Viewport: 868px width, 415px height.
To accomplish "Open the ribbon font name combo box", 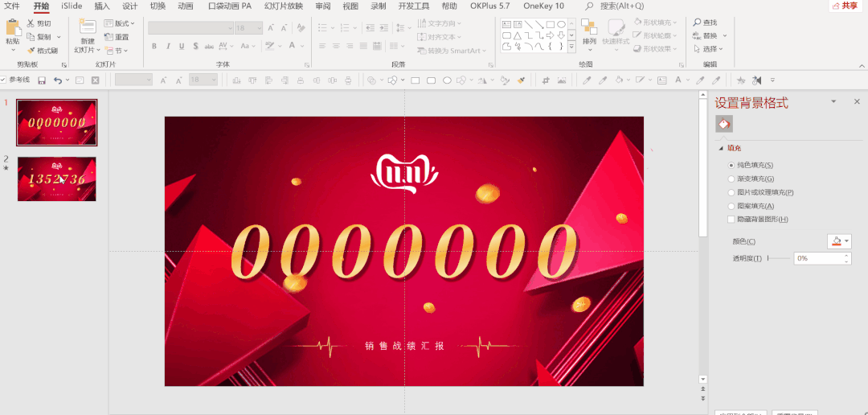I will (x=191, y=27).
